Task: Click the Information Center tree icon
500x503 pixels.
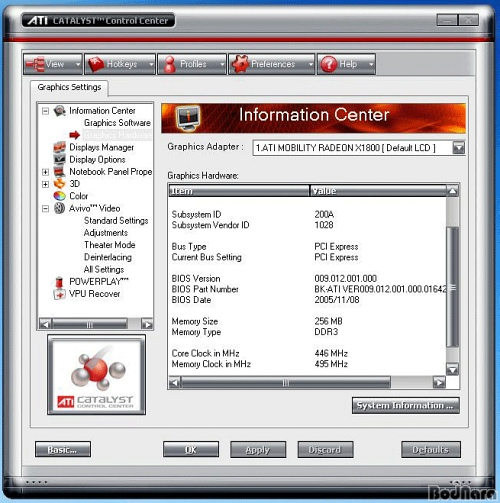Action: click(60, 111)
